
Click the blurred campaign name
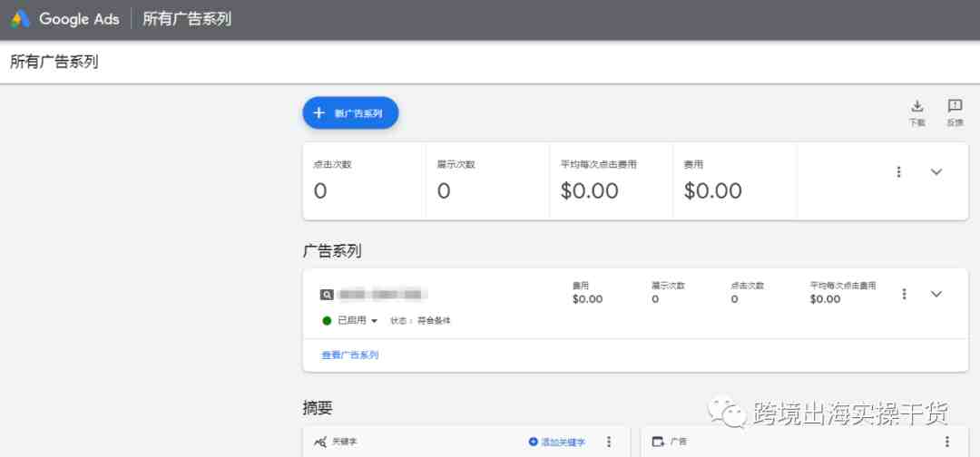pos(383,294)
